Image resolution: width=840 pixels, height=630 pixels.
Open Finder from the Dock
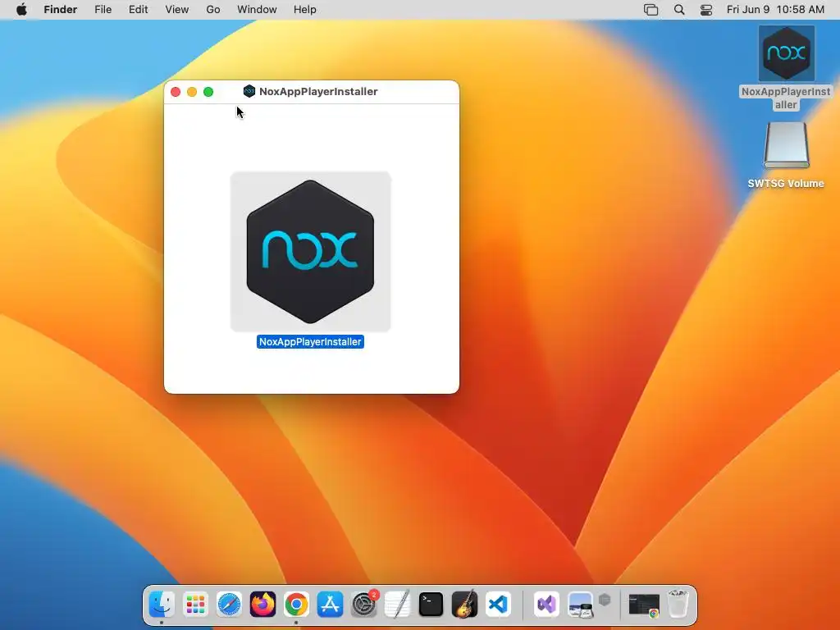(162, 605)
